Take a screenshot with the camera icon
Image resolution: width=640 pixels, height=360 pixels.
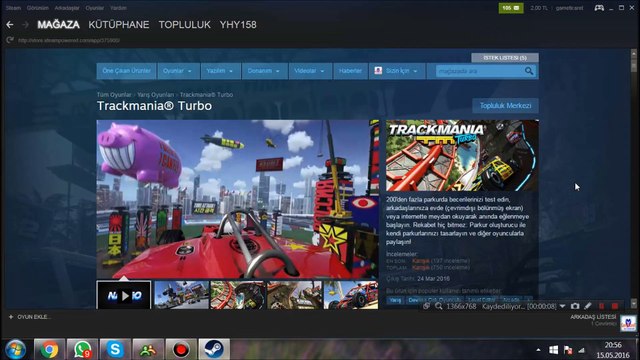click(575, 306)
